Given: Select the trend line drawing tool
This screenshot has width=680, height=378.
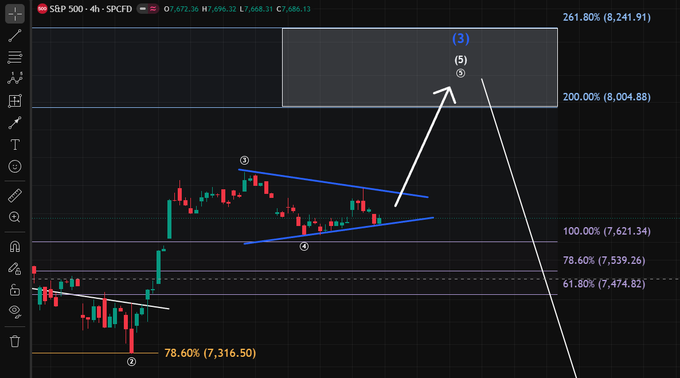Looking at the screenshot, I should (15, 36).
